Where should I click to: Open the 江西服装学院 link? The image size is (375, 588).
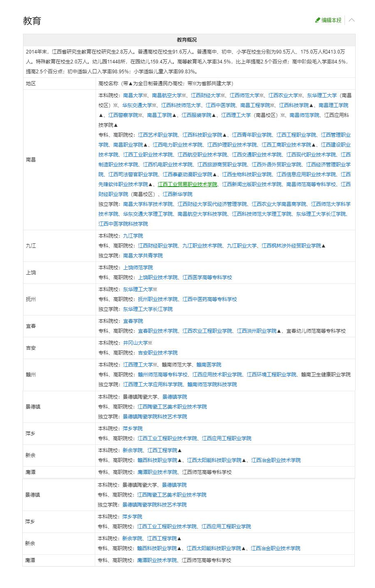pyautogui.click(x=197, y=115)
